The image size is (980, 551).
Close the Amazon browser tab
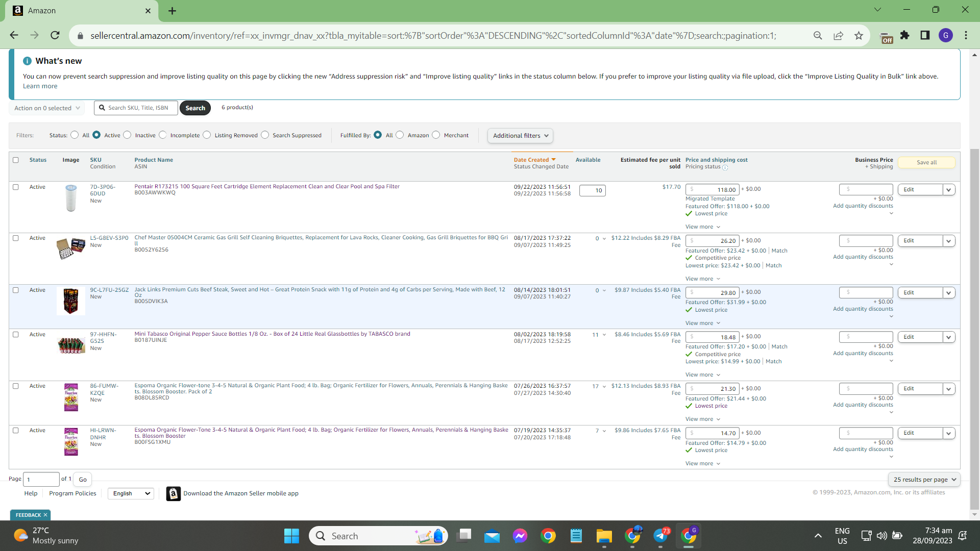coord(148,11)
